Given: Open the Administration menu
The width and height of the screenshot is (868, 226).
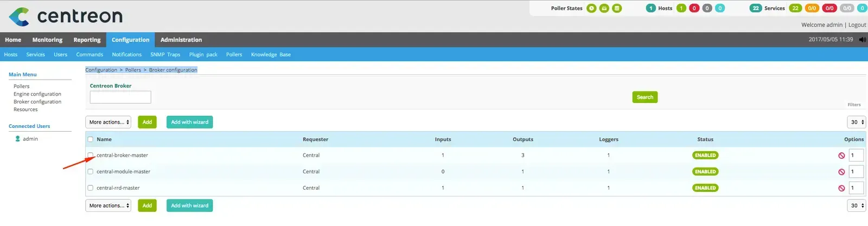Looking at the screenshot, I should point(181,40).
